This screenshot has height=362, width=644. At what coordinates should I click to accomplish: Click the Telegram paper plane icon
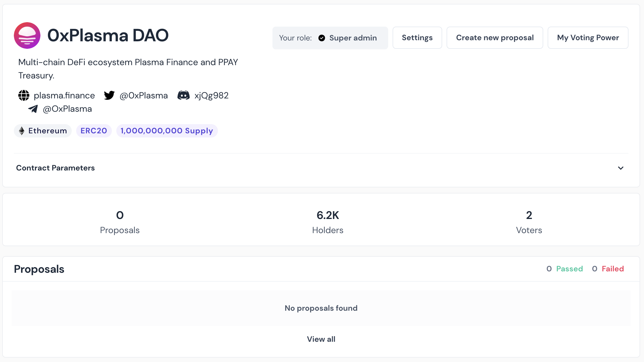(33, 109)
